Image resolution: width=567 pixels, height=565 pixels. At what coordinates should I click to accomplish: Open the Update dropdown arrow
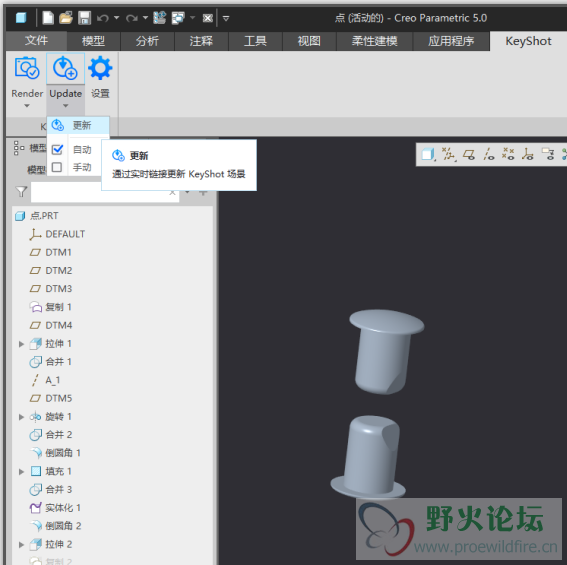(x=65, y=106)
